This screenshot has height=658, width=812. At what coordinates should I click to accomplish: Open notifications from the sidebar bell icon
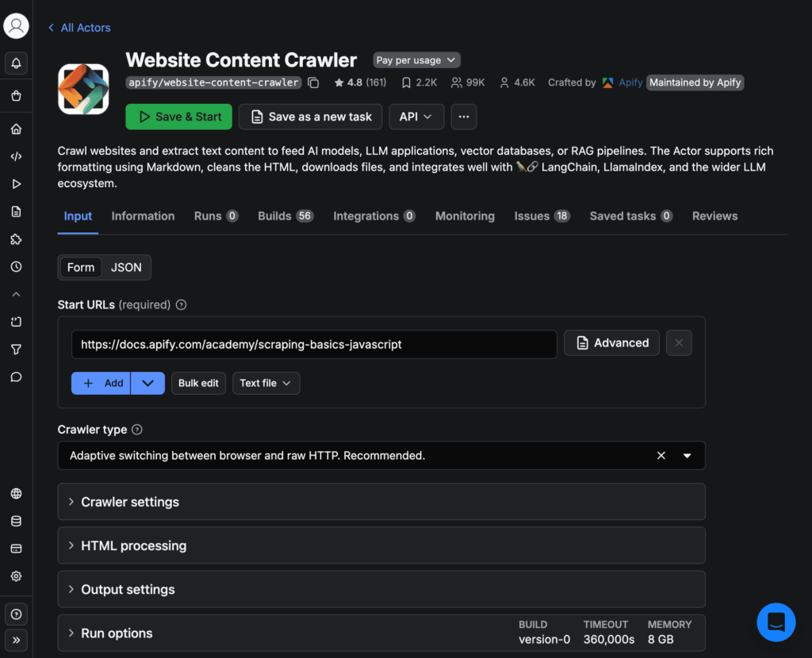(x=16, y=63)
